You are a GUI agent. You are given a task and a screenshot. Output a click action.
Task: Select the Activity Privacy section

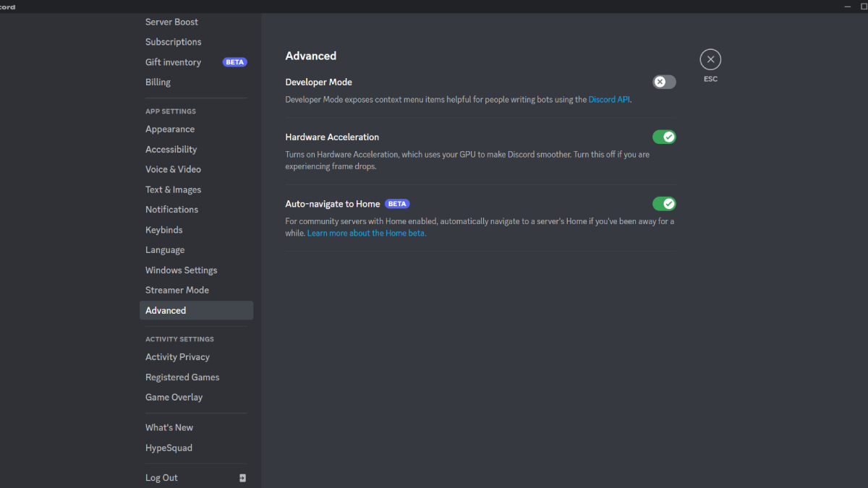pyautogui.click(x=177, y=356)
